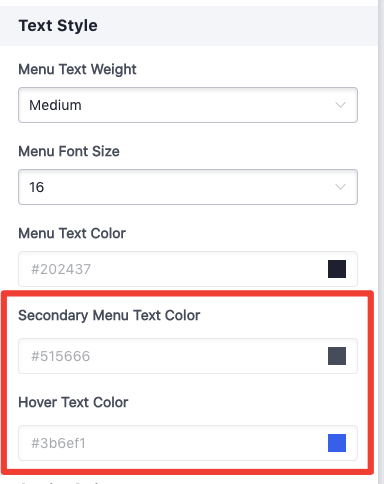Open the Menu Font Size dropdown
The height and width of the screenshot is (484, 384).
coord(188,187)
